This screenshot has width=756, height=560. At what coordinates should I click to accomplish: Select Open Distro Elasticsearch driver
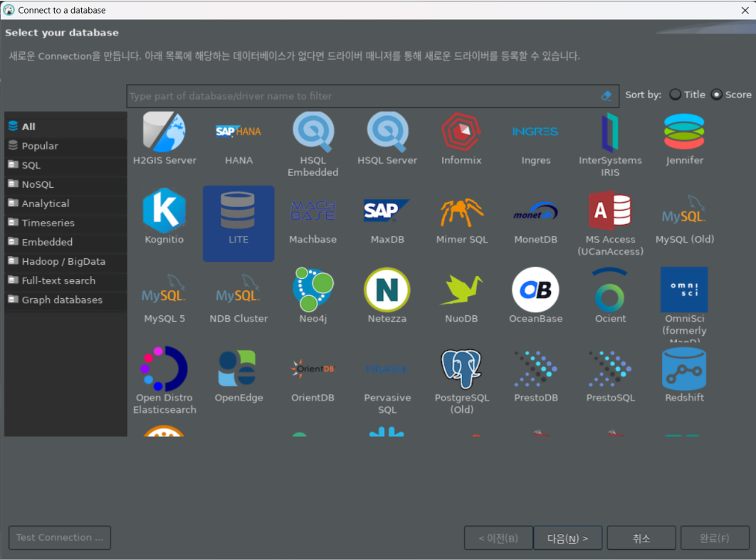(164, 381)
